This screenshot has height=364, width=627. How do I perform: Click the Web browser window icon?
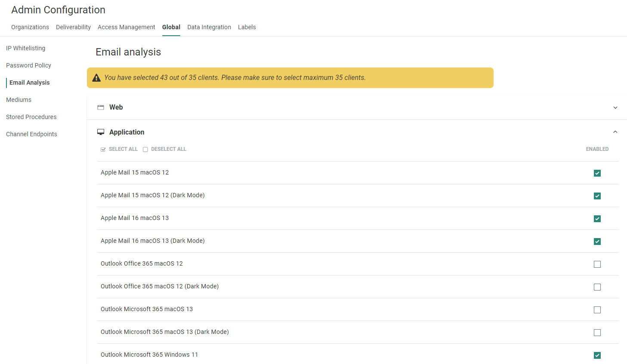pyautogui.click(x=101, y=107)
